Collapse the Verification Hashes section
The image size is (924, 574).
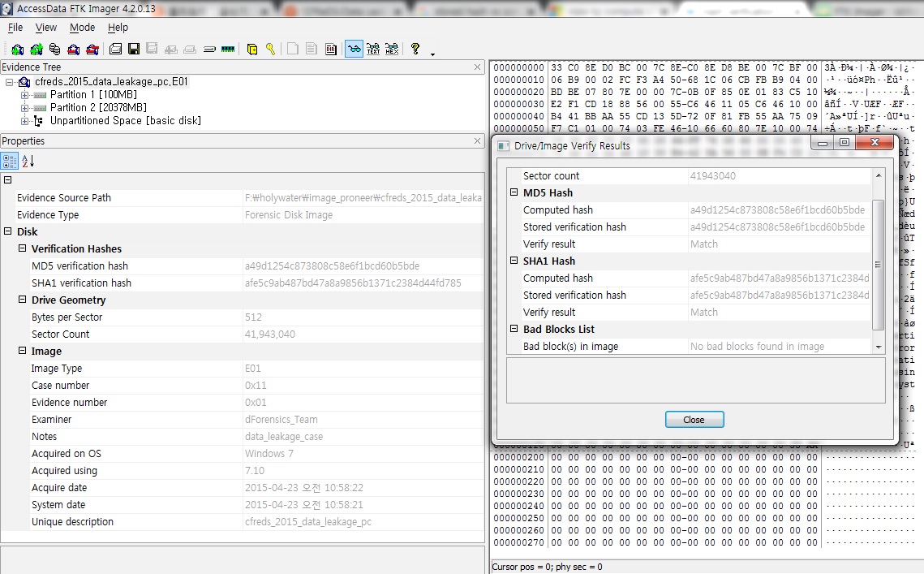click(23, 248)
